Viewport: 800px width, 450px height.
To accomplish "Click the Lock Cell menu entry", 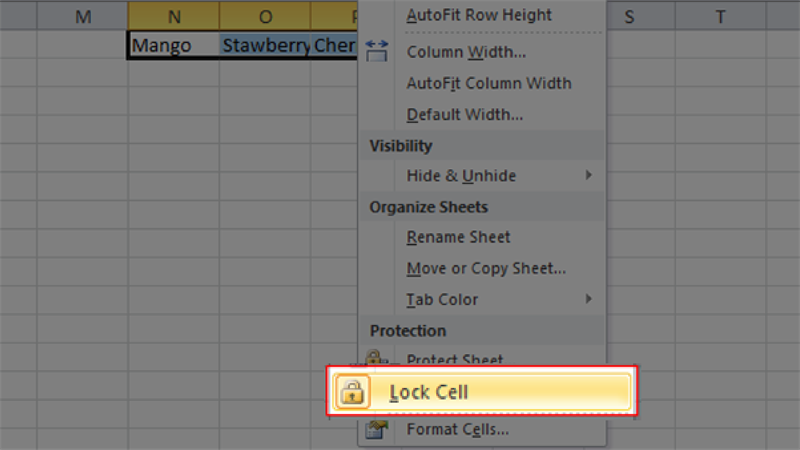I will [x=482, y=392].
